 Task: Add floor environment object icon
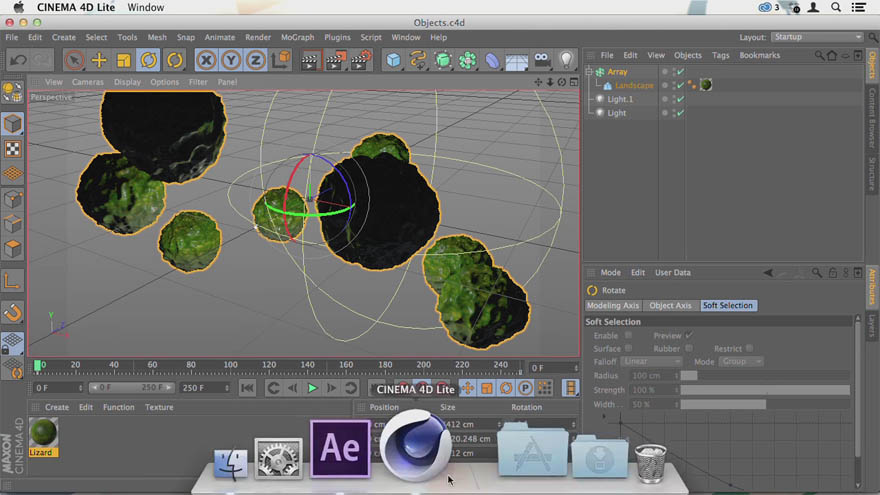[516, 60]
